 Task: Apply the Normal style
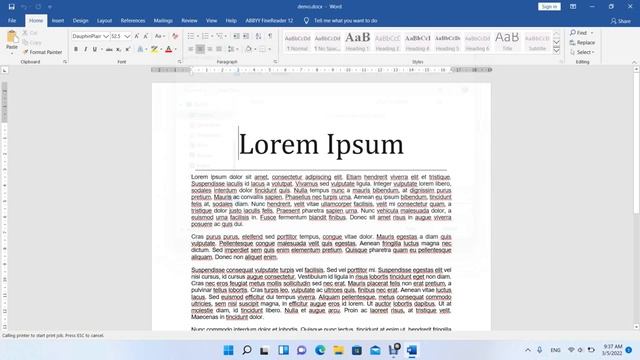tap(298, 42)
